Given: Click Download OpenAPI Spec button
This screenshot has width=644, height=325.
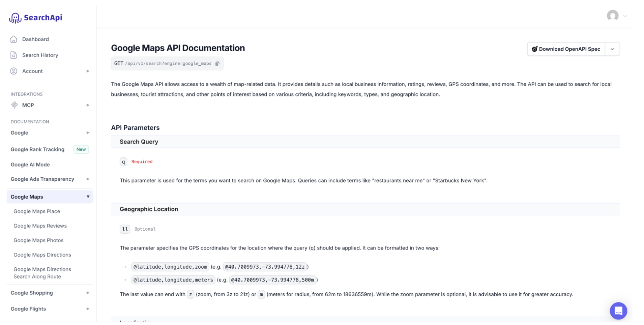Looking at the screenshot, I should 566,49.
